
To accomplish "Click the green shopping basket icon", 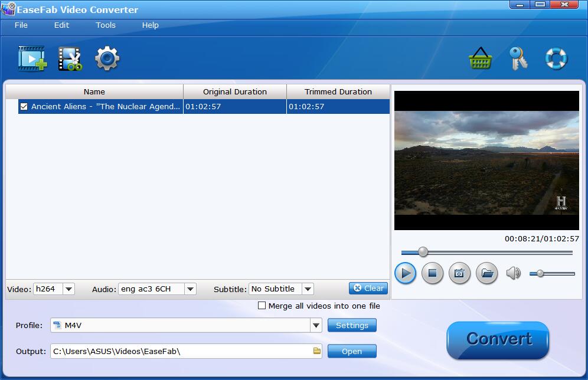I will tap(481, 58).
